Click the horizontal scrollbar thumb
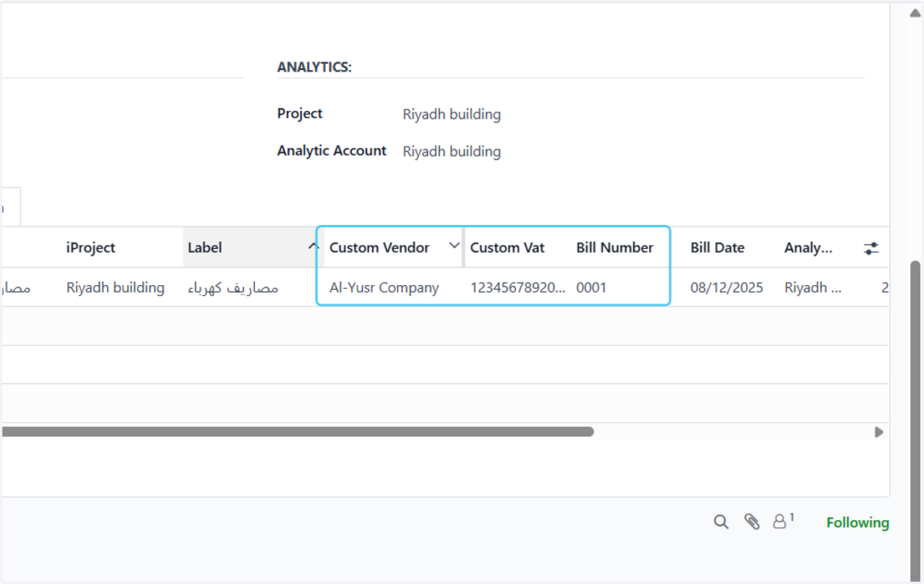The width and height of the screenshot is (924, 584). (297, 431)
